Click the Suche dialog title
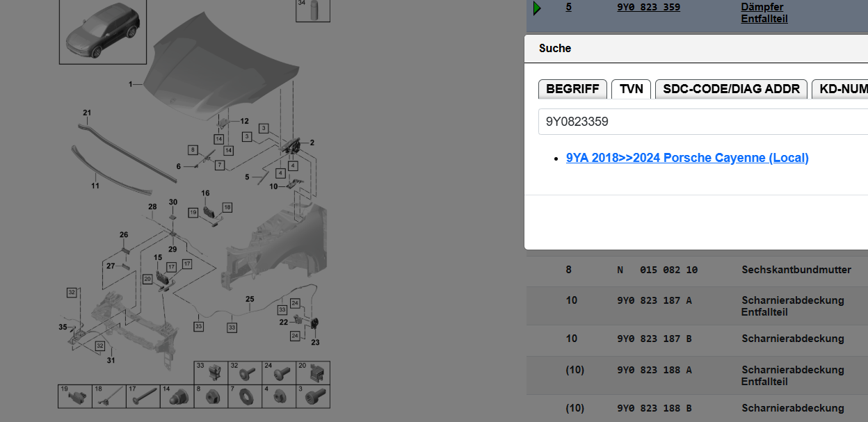Viewport: 868px width, 422px height. tap(555, 48)
